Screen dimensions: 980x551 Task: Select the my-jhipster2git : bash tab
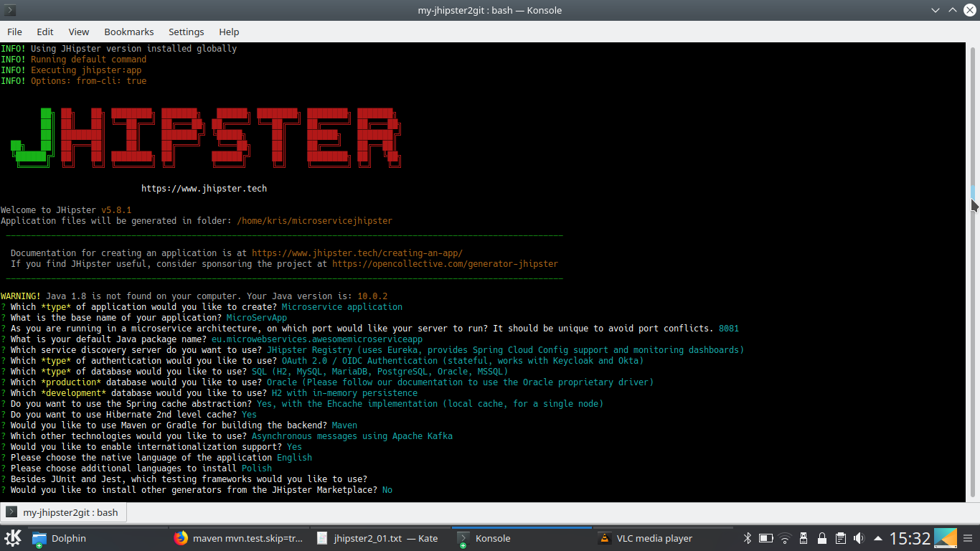click(x=63, y=512)
